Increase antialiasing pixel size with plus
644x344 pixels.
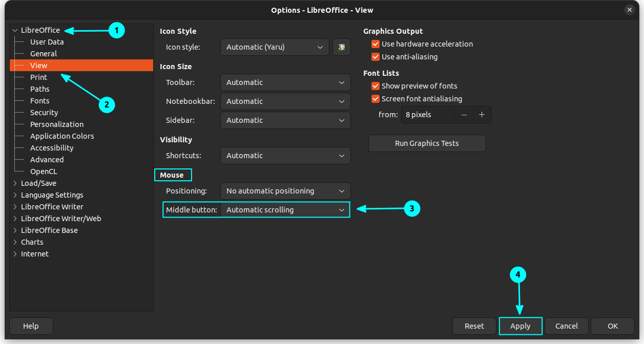click(x=482, y=115)
